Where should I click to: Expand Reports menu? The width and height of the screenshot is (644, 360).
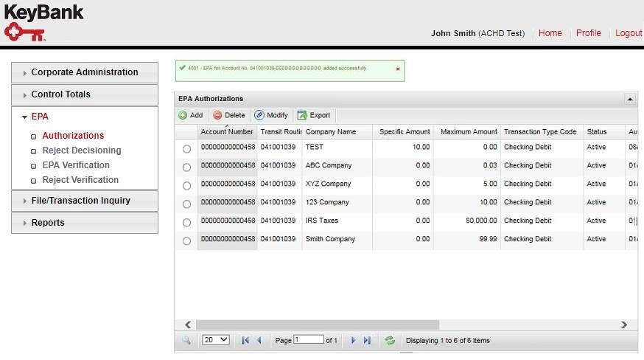[x=85, y=223]
